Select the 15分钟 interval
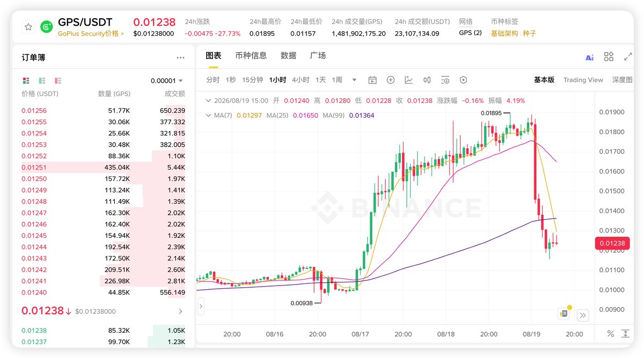 252,80
